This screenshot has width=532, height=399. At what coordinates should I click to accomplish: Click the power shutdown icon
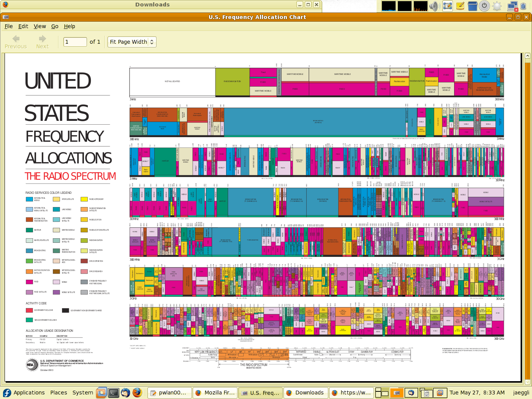[484, 6]
